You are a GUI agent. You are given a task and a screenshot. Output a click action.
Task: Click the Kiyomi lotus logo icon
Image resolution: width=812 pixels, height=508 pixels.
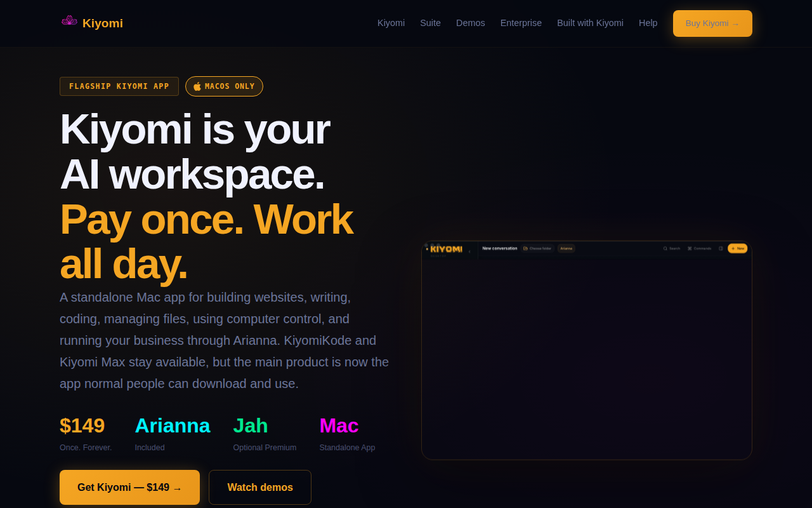(x=69, y=22)
